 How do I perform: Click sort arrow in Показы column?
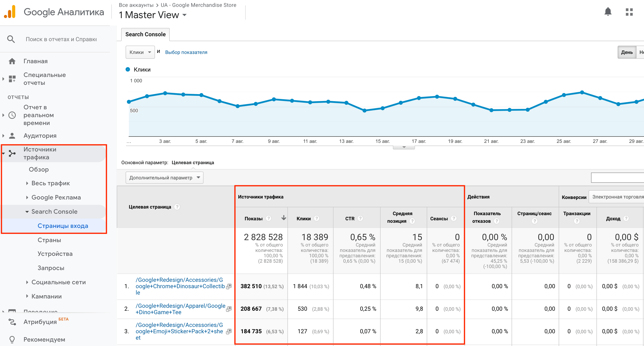(283, 218)
